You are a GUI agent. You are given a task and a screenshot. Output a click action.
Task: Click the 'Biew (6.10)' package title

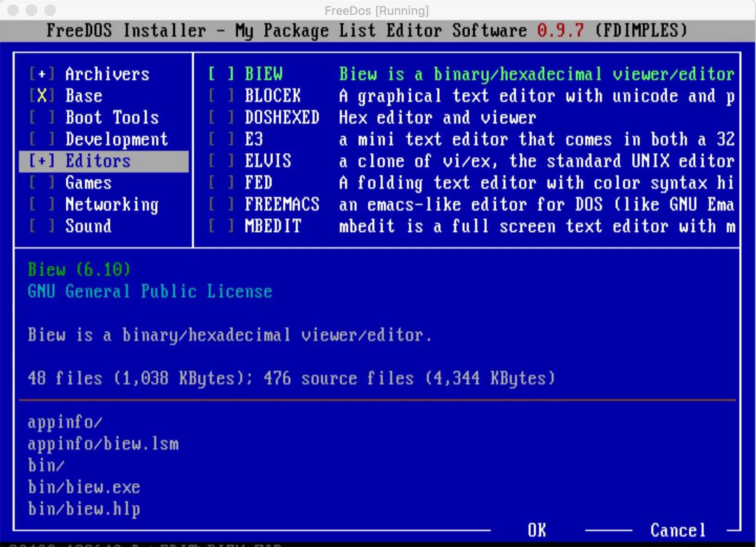coord(79,270)
